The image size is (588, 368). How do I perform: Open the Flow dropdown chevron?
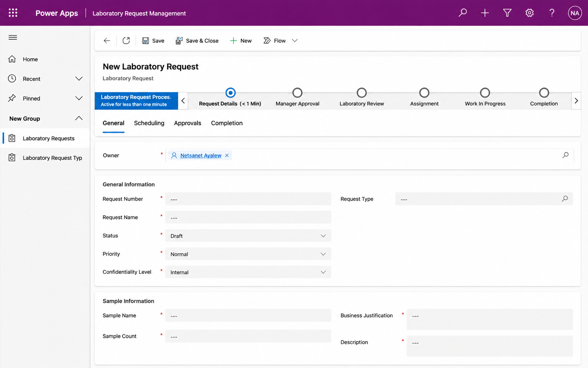[x=295, y=41]
